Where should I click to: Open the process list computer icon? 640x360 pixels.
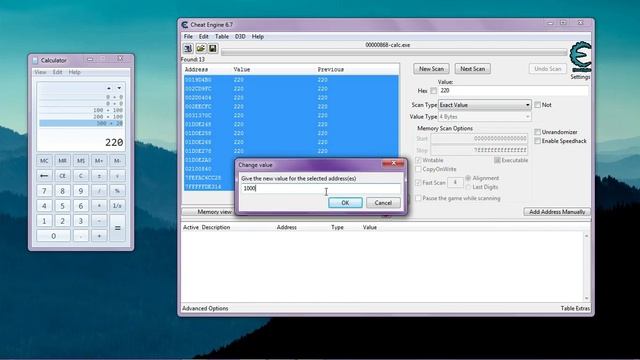(x=188, y=49)
